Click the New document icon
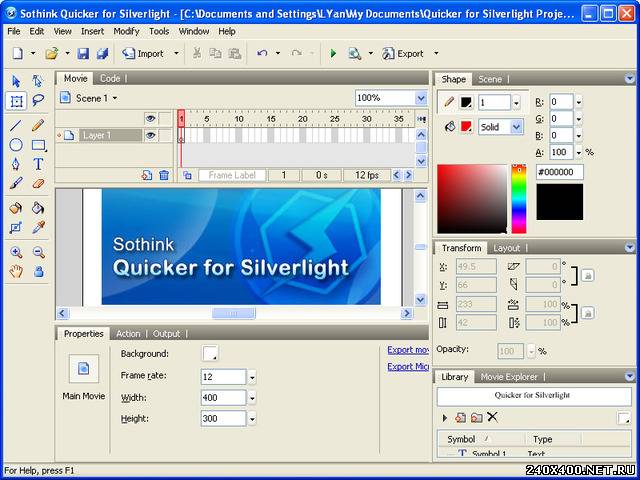The height and width of the screenshot is (480, 640). (18, 53)
